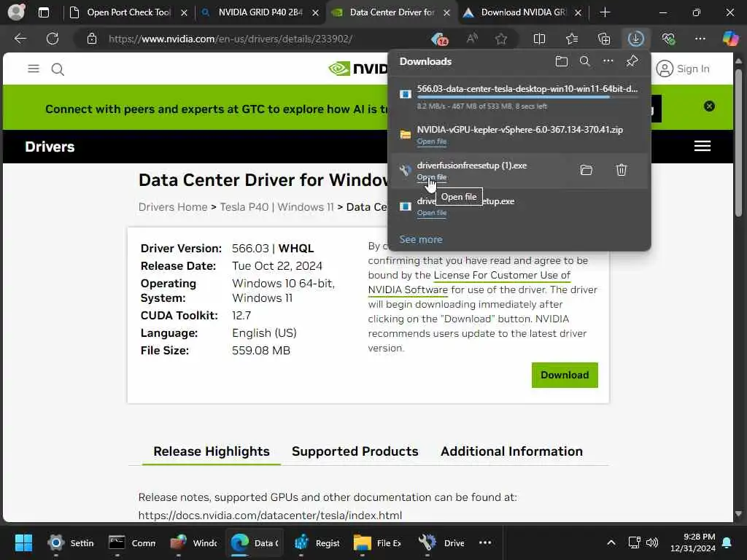Viewport: 747px width, 560px height.
Task: Show hidden system tray icons
Action: (611, 542)
